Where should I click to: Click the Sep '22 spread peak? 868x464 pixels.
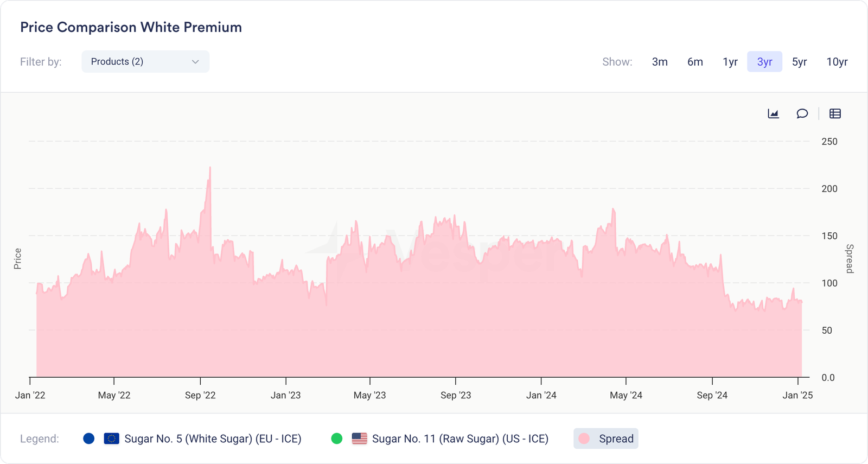click(210, 168)
